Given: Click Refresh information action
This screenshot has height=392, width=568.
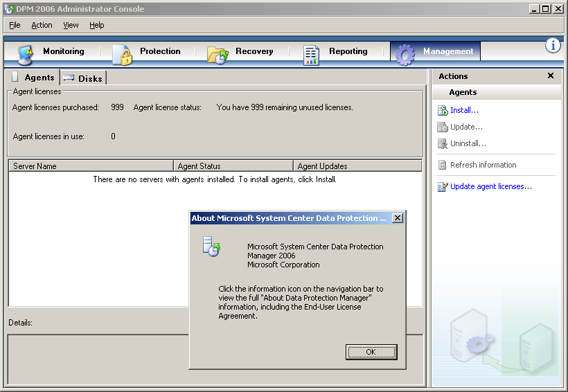Looking at the screenshot, I should (x=483, y=165).
